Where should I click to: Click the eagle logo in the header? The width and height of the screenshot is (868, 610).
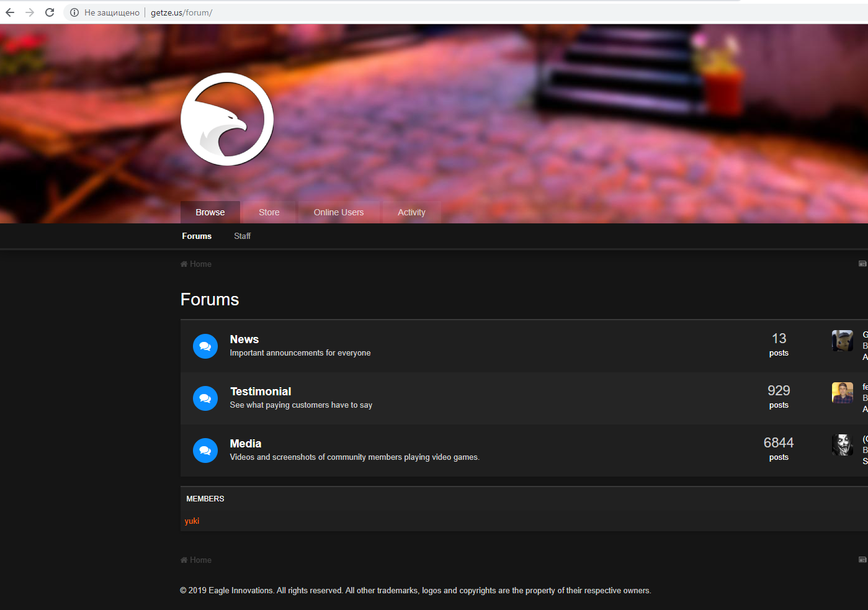[227, 119]
